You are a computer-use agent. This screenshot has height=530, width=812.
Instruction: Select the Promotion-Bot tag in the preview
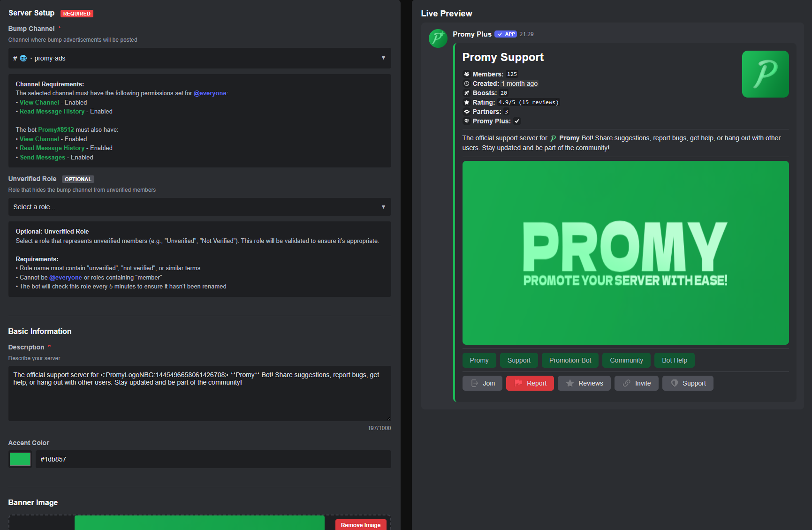pos(570,360)
